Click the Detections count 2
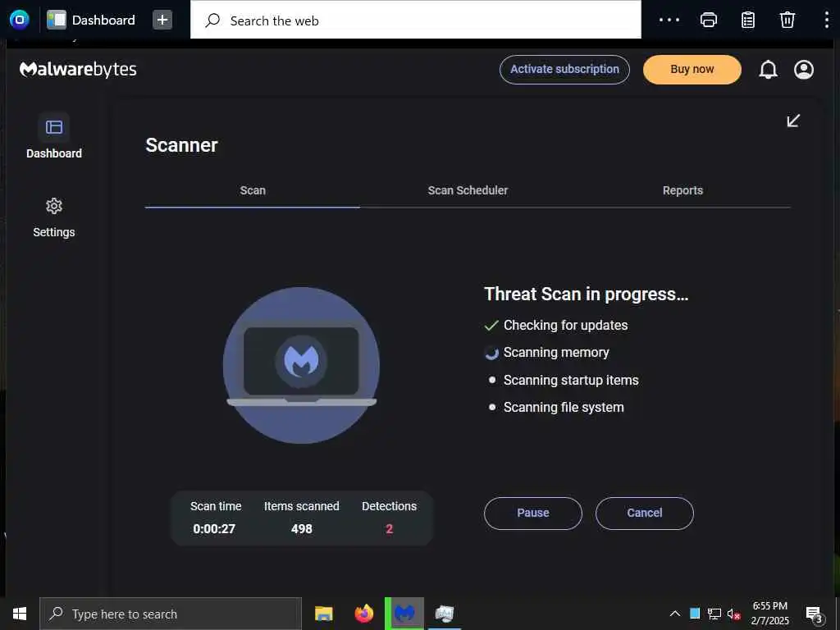The image size is (840, 630). pos(389,529)
